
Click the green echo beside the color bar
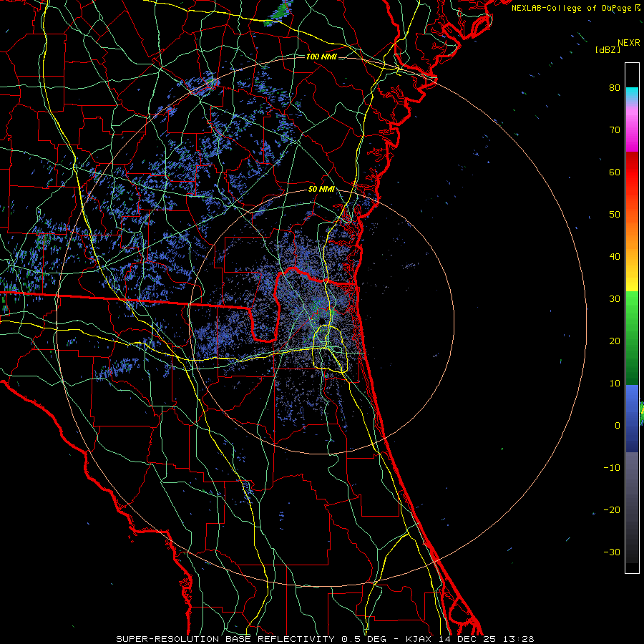pos(642,414)
